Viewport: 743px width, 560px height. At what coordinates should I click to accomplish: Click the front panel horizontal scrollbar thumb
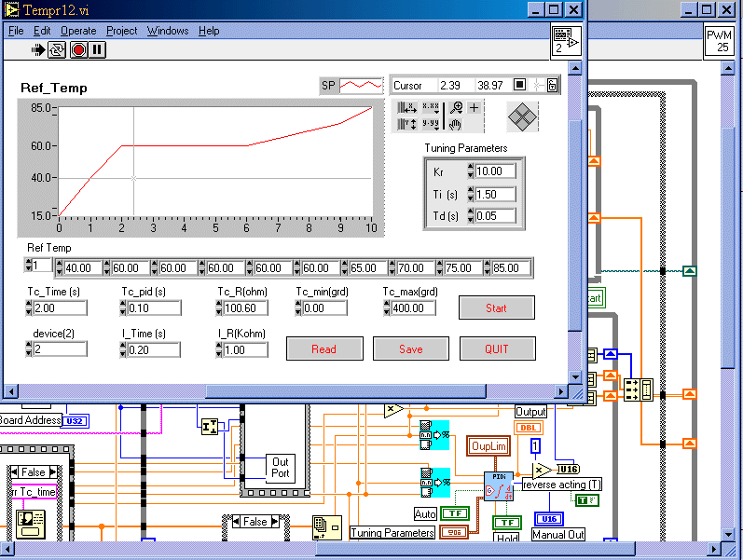[346, 391]
